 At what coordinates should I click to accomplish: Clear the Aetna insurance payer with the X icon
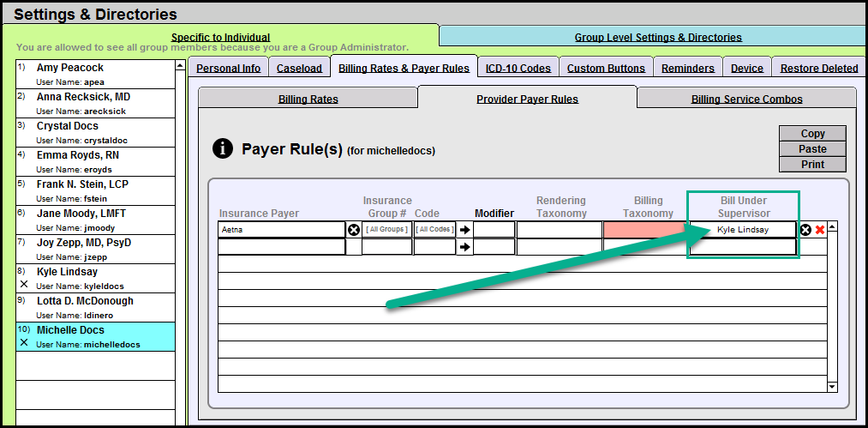[x=353, y=230]
